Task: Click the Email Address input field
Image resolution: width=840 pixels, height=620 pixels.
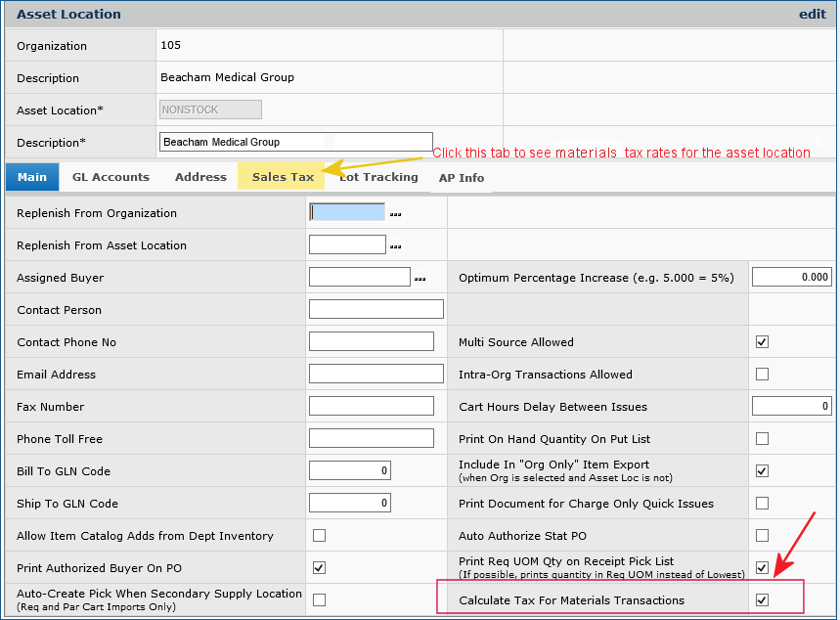Action: click(376, 374)
